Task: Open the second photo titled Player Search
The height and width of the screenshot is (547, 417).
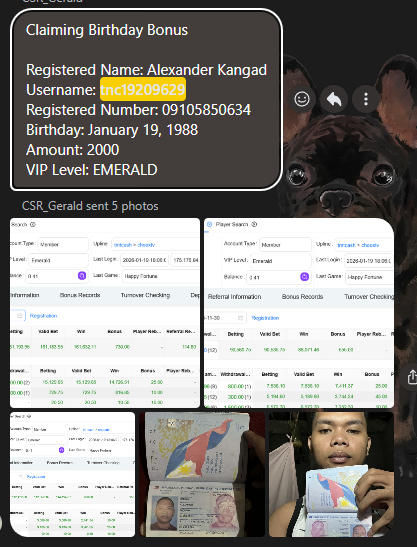Action: pyautogui.click(x=299, y=313)
